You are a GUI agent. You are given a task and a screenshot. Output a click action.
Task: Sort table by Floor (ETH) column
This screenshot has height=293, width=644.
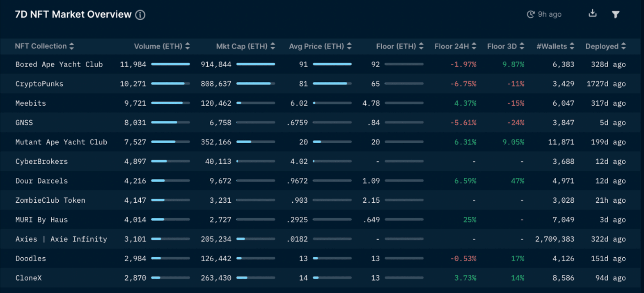(x=421, y=46)
